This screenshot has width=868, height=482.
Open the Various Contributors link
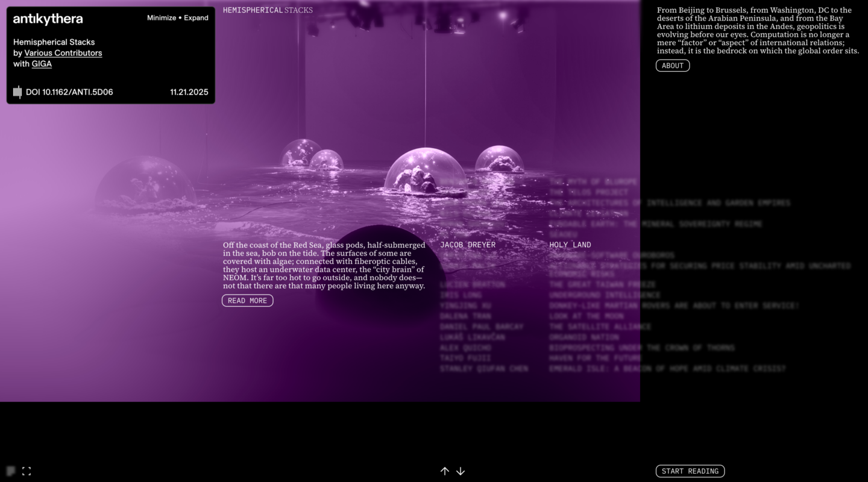(x=63, y=53)
